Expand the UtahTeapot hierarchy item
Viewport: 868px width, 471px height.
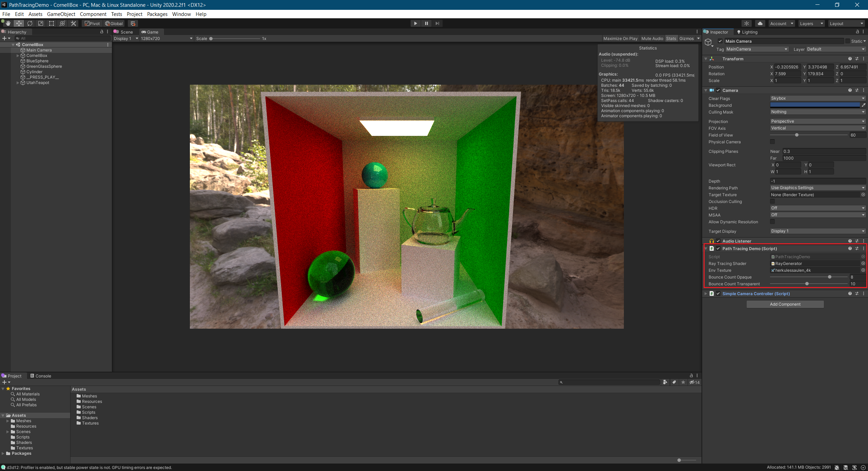point(18,83)
